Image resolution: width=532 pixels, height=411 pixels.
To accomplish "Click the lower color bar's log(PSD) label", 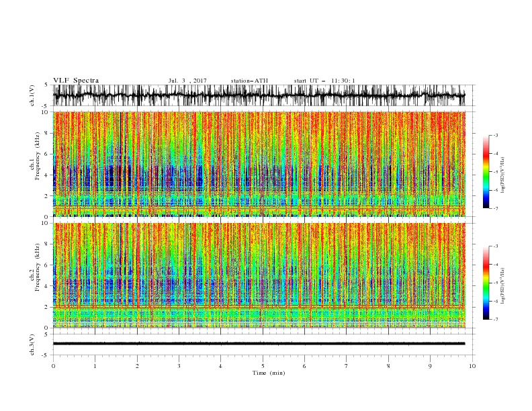I will coord(502,286).
